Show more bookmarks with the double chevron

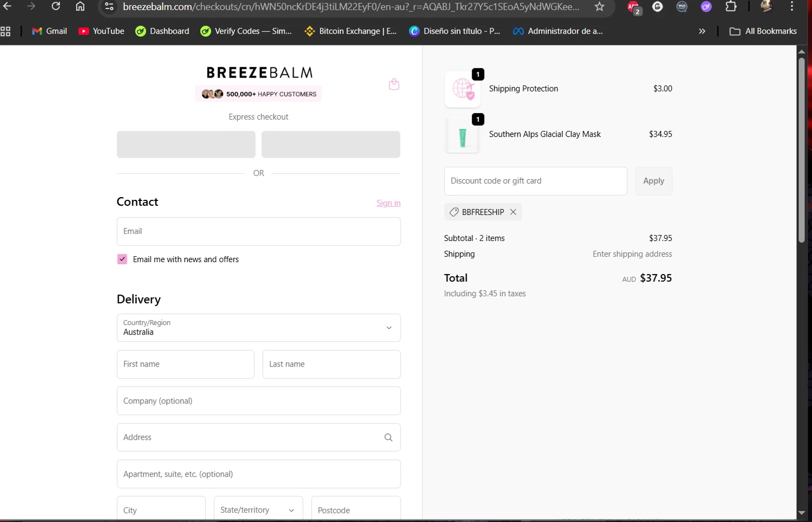point(702,31)
